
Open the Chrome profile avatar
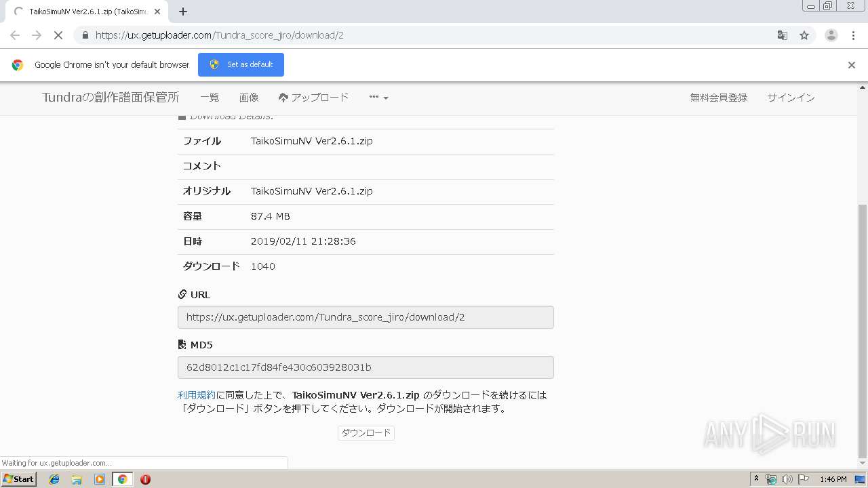(x=831, y=35)
